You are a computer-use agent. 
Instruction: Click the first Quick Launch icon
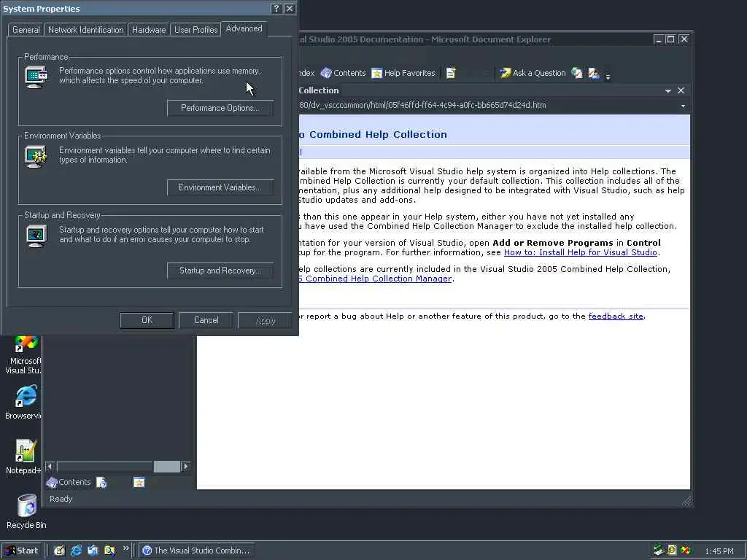pyautogui.click(x=58, y=551)
